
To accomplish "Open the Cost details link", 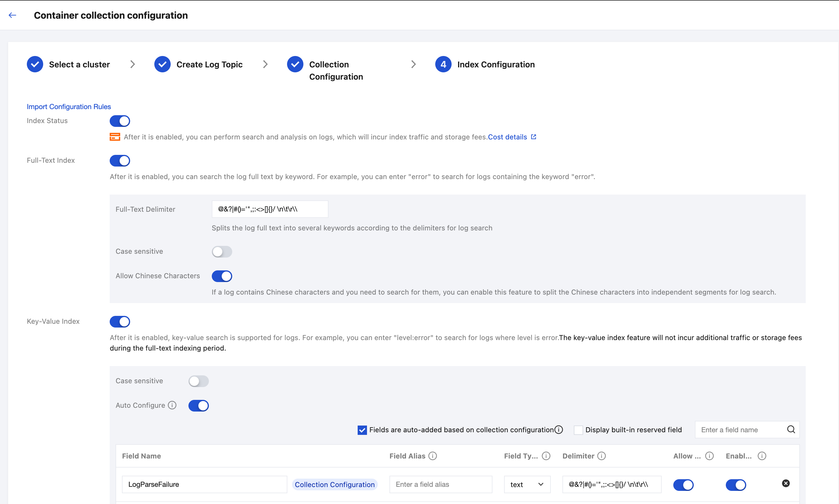I will click(x=507, y=137).
